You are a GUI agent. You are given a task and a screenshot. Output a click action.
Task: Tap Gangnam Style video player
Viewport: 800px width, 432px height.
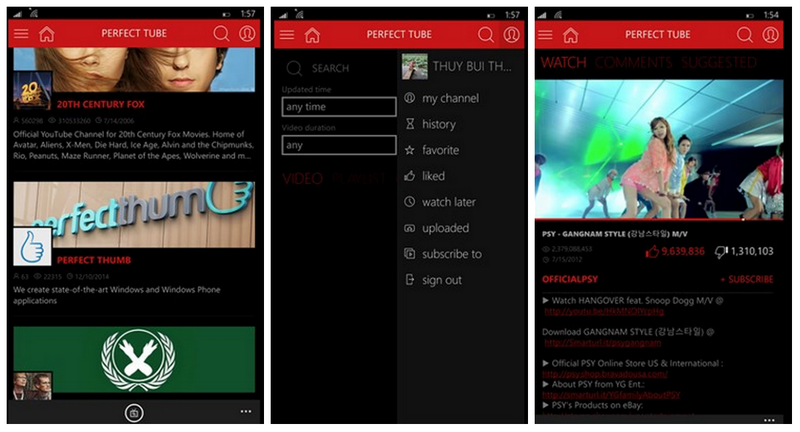click(659, 148)
